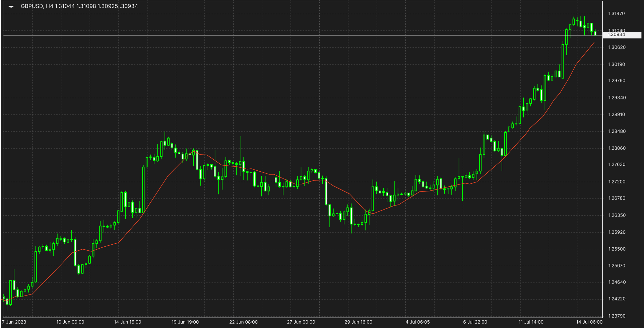Select the 29 Jun 16:00 time label
Image resolution: width=644 pixels, height=328 pixels.
(358, 322)
